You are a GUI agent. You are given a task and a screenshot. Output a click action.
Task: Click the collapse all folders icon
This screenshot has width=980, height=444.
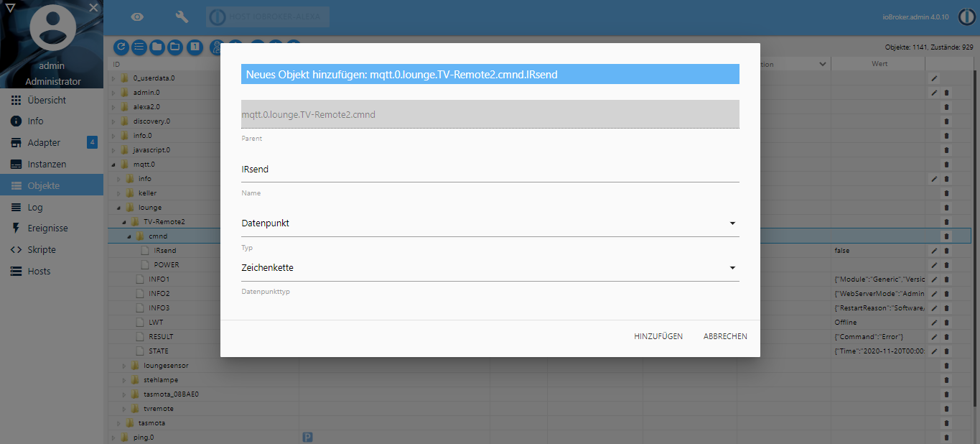[x=157, y=47]
